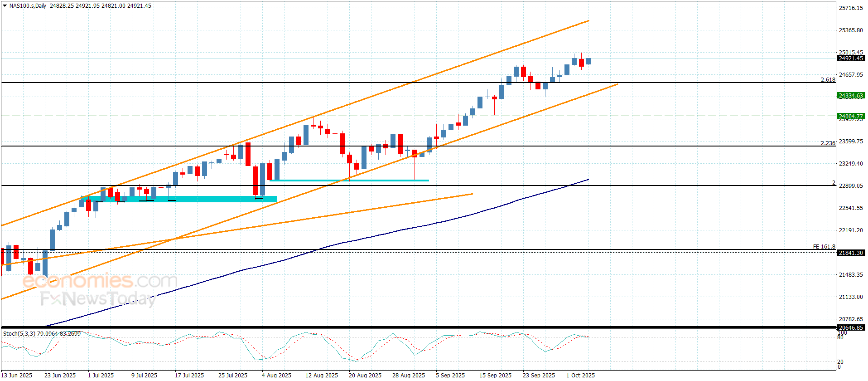Select the thin cyan horizontal bar near 23000
The height and width of the screenshot is (381, 868).
349,181
